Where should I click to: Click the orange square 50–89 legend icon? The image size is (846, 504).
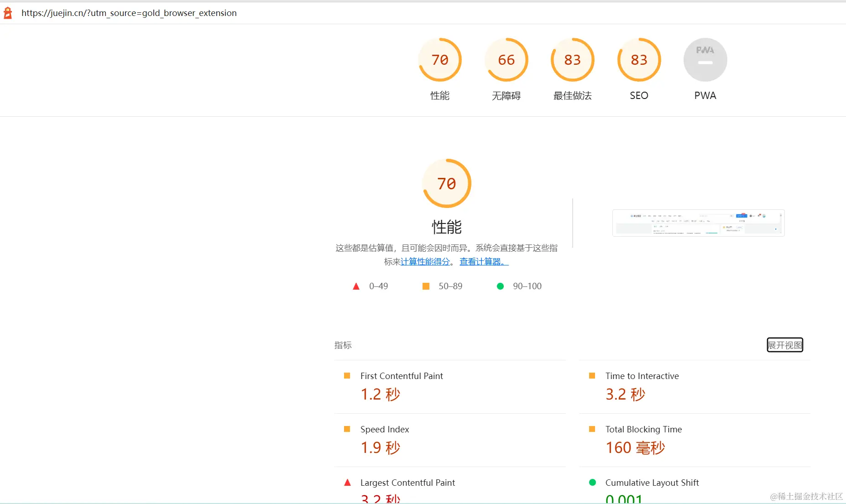pyautogui.click(x=426, y=286)
